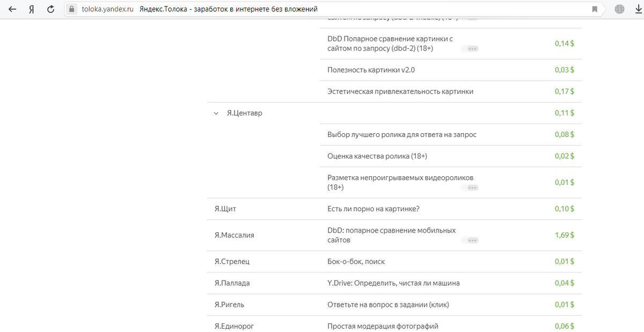Reload the page
Image resolution: width=644 pixels, height=332 pixels.
[50, 9]
